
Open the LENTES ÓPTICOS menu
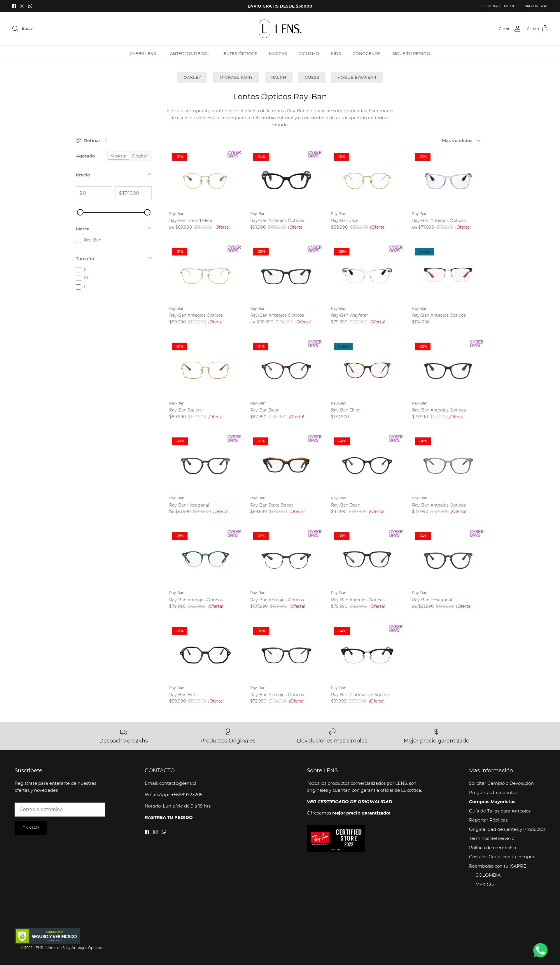239,54
